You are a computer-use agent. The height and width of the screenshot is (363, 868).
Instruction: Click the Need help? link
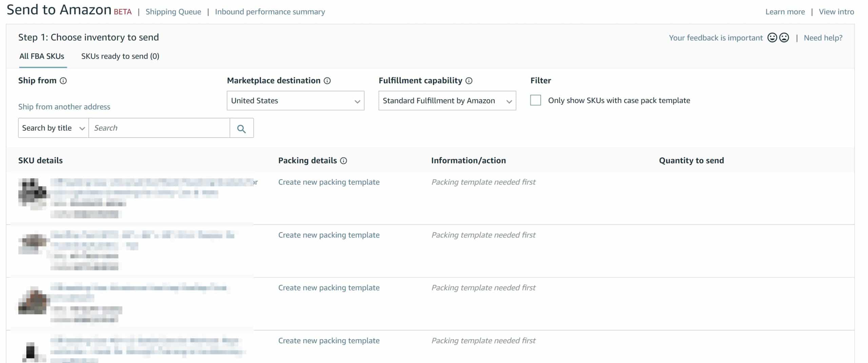tap(823, 38)
